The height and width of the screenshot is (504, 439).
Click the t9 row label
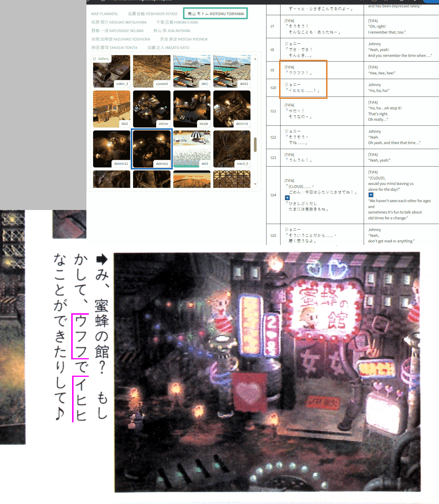coord(272,70)
